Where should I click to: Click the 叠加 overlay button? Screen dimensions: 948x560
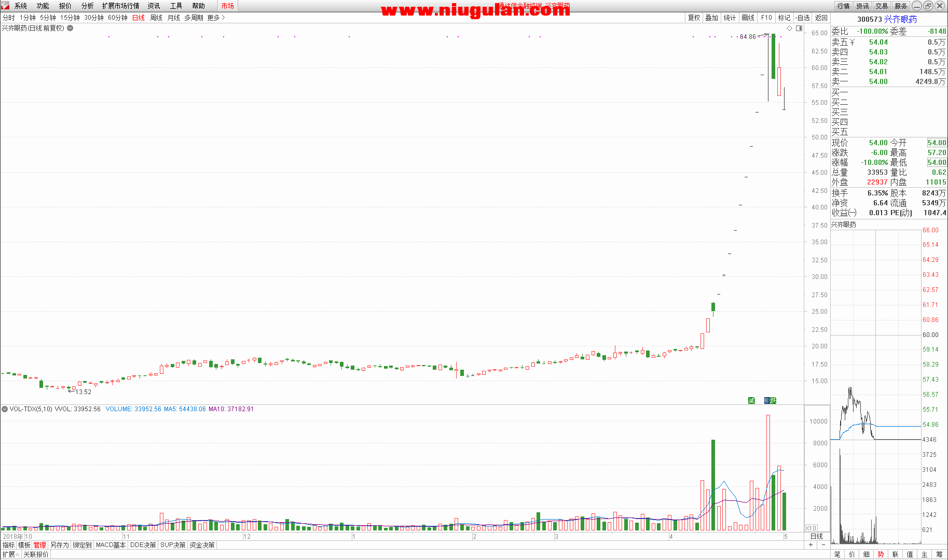(712, 18)
